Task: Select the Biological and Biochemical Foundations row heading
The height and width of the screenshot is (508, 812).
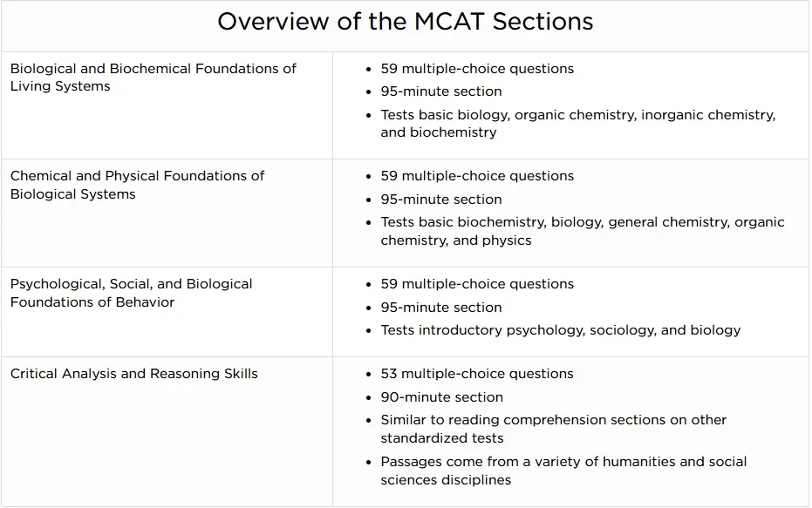Action: [x=153, y=77]
